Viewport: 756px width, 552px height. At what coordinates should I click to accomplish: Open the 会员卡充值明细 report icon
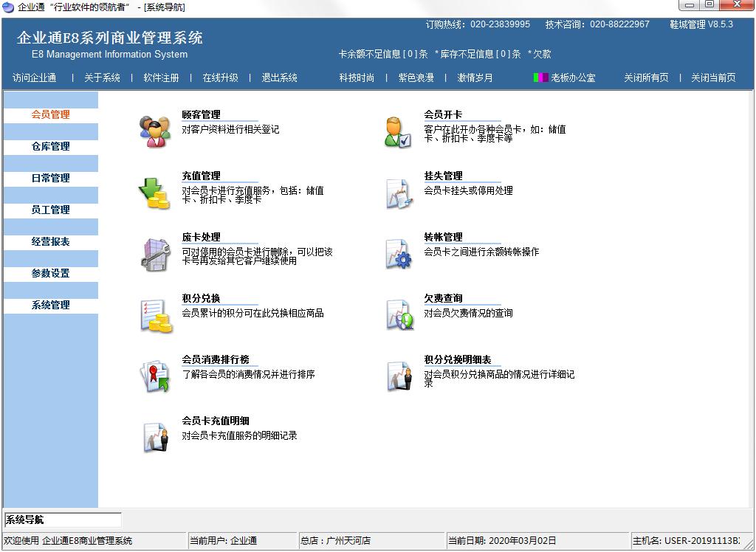pos(157,438)
